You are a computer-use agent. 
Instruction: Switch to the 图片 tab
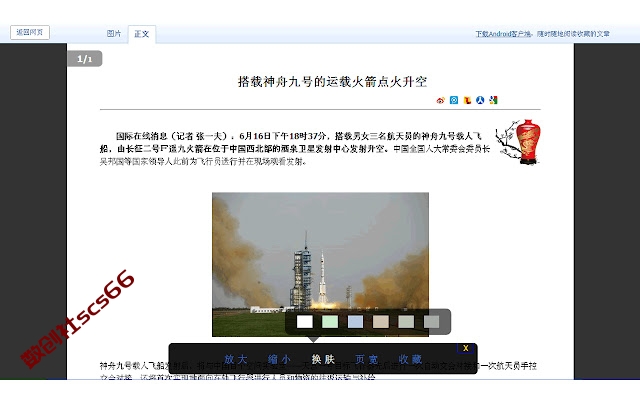point(114,34)
